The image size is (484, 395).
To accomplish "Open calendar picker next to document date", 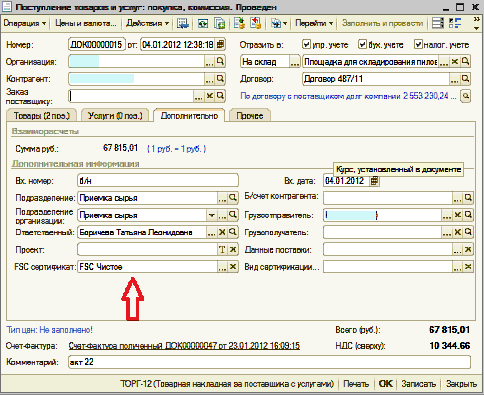I will click(x=220, y=44).
